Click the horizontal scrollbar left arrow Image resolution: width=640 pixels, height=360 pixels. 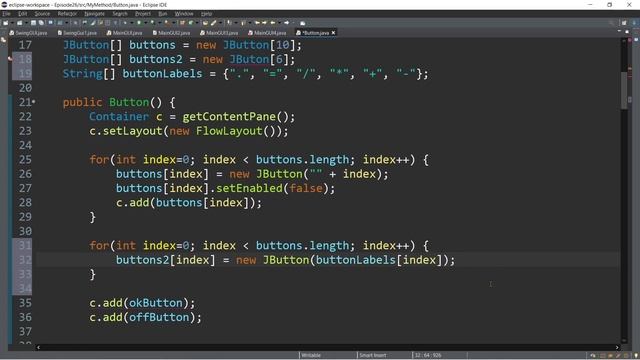[38, 347]
